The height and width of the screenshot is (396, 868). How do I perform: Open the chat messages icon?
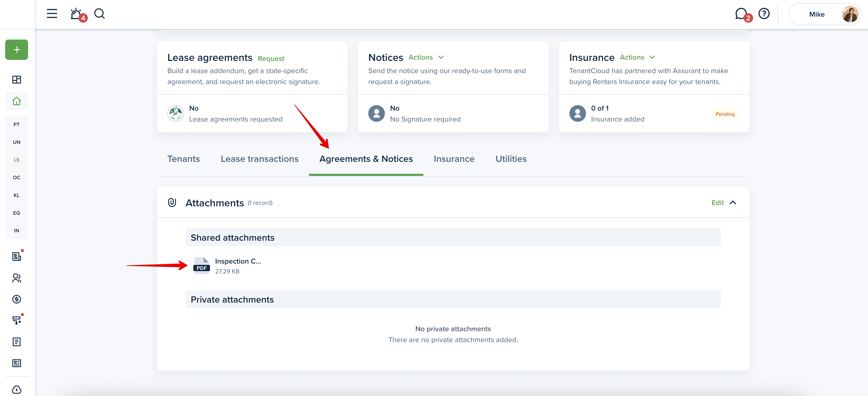(741, 14)
